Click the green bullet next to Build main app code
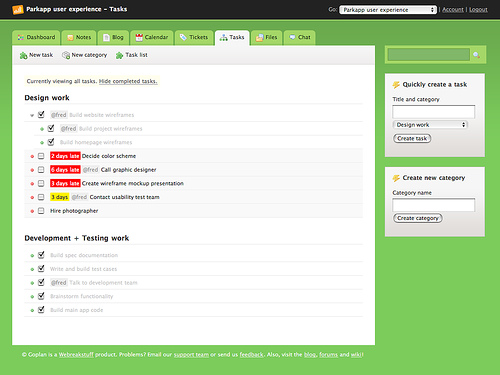This screenshot has height=375, width=500. click(32, 310)
